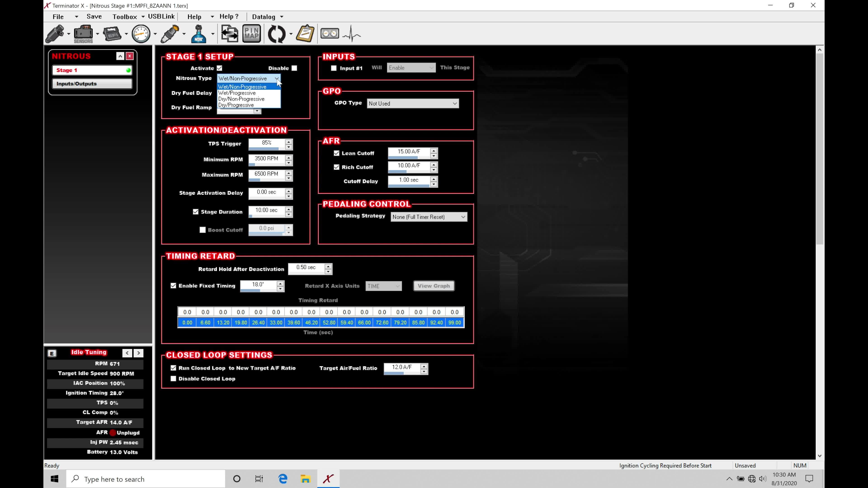Image resolution: width=868 pixels, height=488 pixels.
Task: Select the Inputs/Outputs button
Action: pyautogui.click(x=92, y=84)
